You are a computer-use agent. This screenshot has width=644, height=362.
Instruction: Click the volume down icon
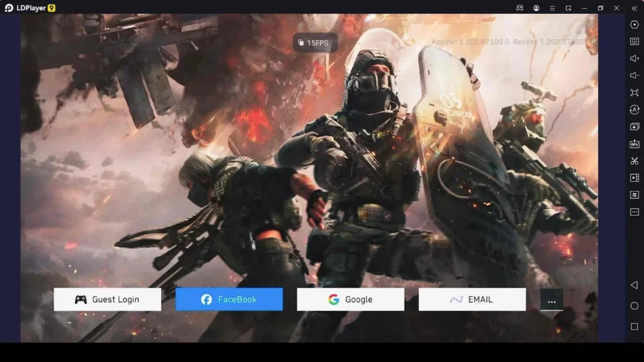click(634, 75)
